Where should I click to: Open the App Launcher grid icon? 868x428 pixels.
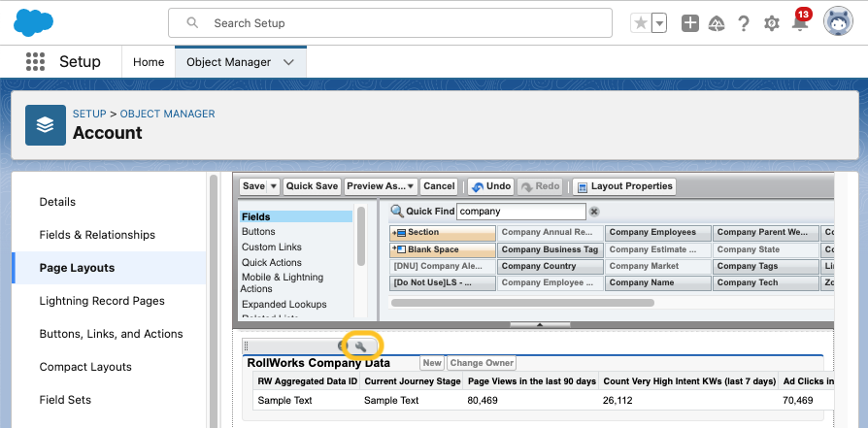[36, 61]
